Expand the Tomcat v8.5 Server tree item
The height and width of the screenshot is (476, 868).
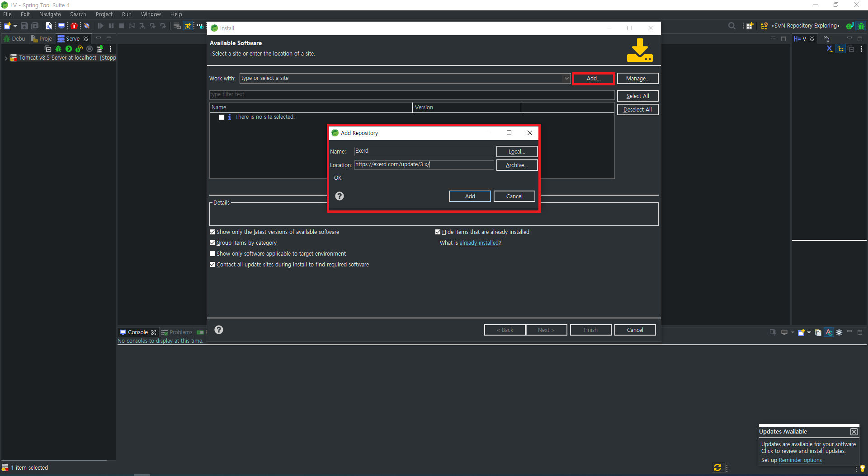tap(6, 58)
